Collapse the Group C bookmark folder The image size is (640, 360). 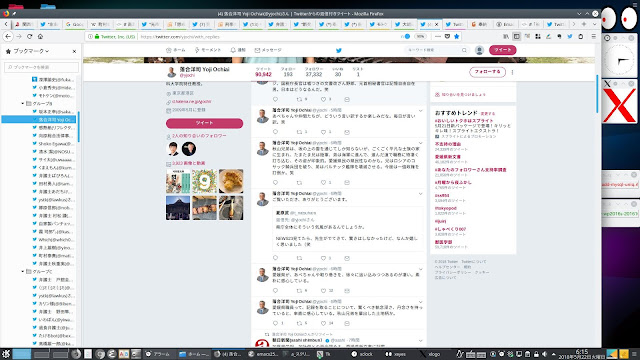click(x=23, y=271)
